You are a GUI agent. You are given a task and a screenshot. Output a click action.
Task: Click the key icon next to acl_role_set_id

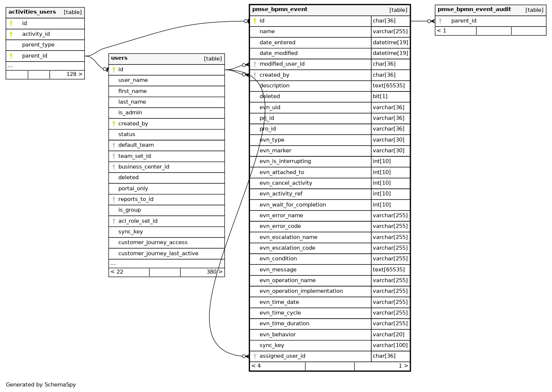114,221
